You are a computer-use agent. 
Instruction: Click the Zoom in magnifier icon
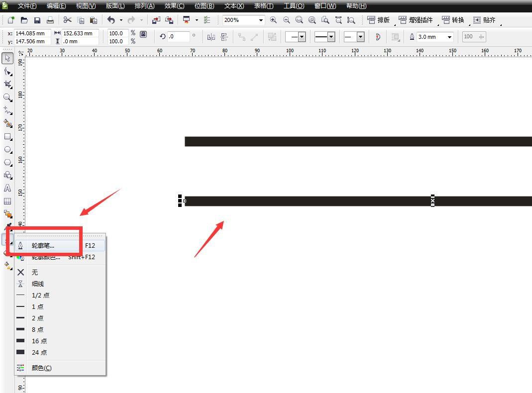point(273,20)
